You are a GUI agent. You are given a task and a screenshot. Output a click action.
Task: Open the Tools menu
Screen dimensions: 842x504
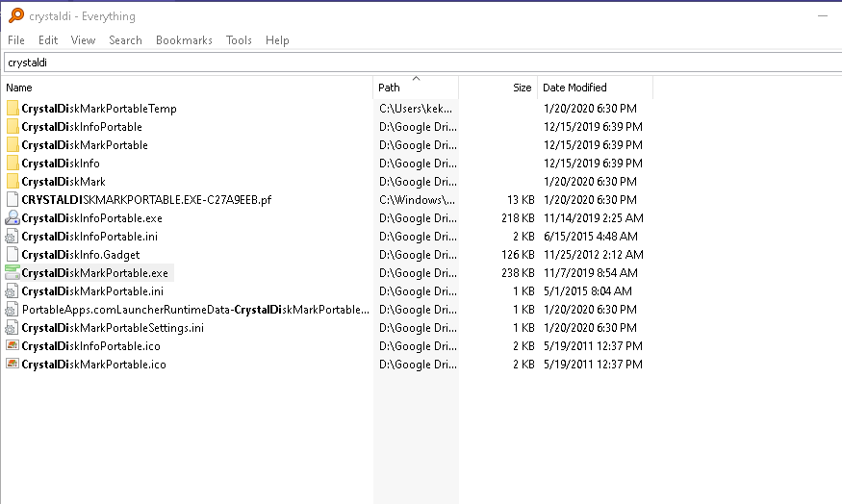coord(239,40)
